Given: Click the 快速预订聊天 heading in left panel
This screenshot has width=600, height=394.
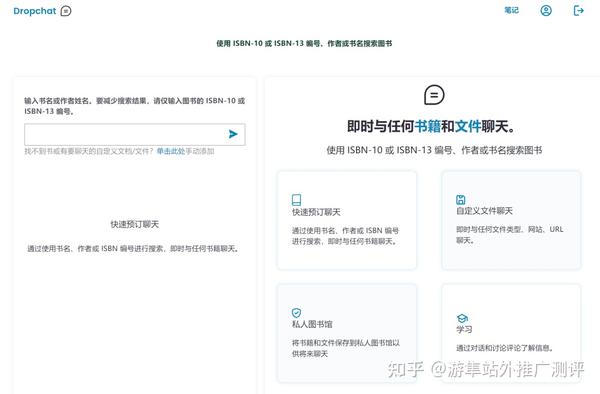Looking at the screenshot, I should tap(135, 224).
